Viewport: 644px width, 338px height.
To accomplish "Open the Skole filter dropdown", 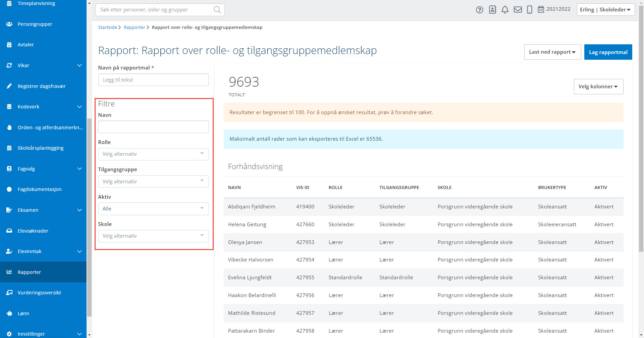I will click(153, 236).
